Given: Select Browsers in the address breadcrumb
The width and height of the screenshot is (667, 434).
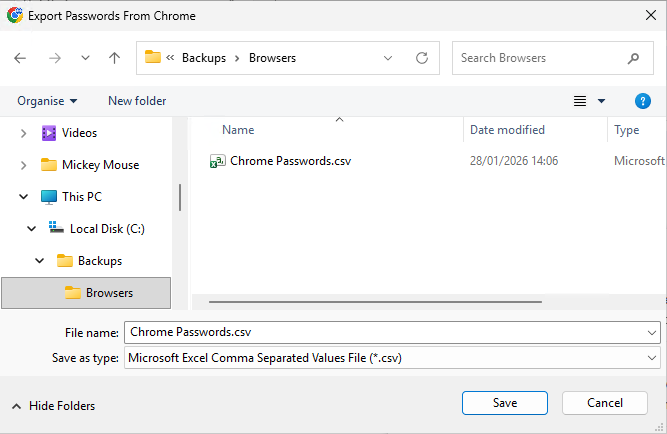Looking at the screenshot, I should [272, 58].
